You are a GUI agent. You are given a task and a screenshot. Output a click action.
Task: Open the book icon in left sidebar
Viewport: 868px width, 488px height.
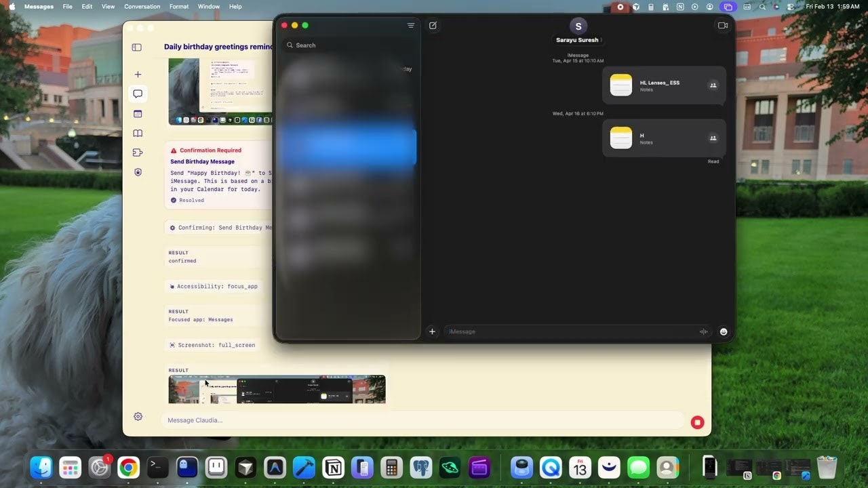tap(138, 134)
